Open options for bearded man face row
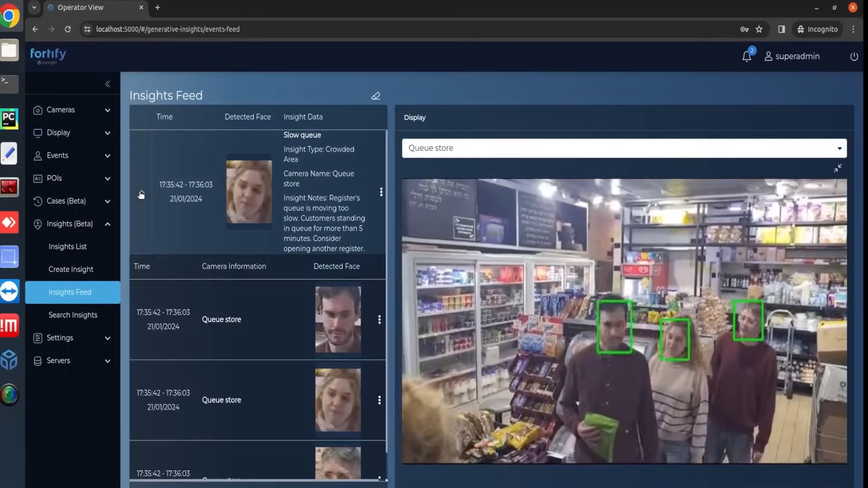The height and width of the screenshot is (488, 868). [379, 319]
